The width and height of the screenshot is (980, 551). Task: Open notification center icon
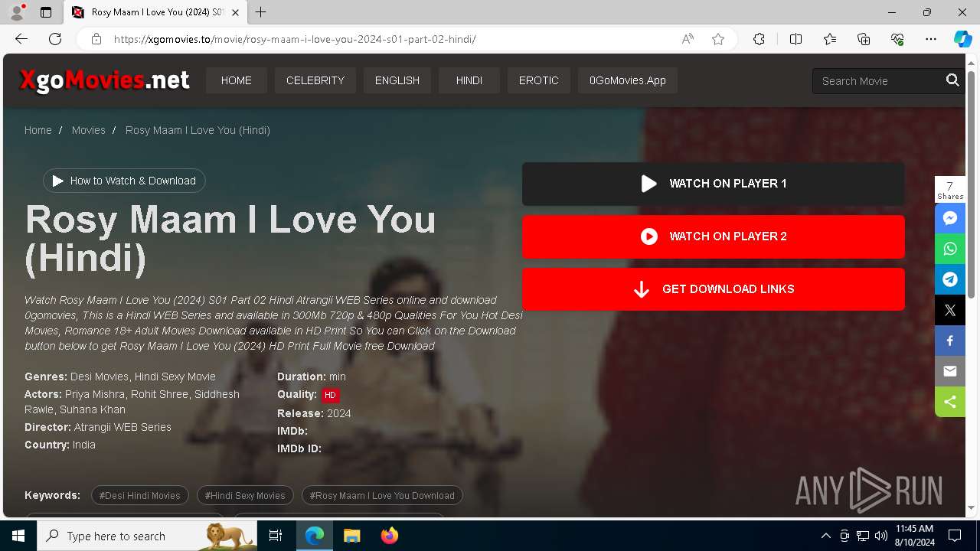pos(955,536)
